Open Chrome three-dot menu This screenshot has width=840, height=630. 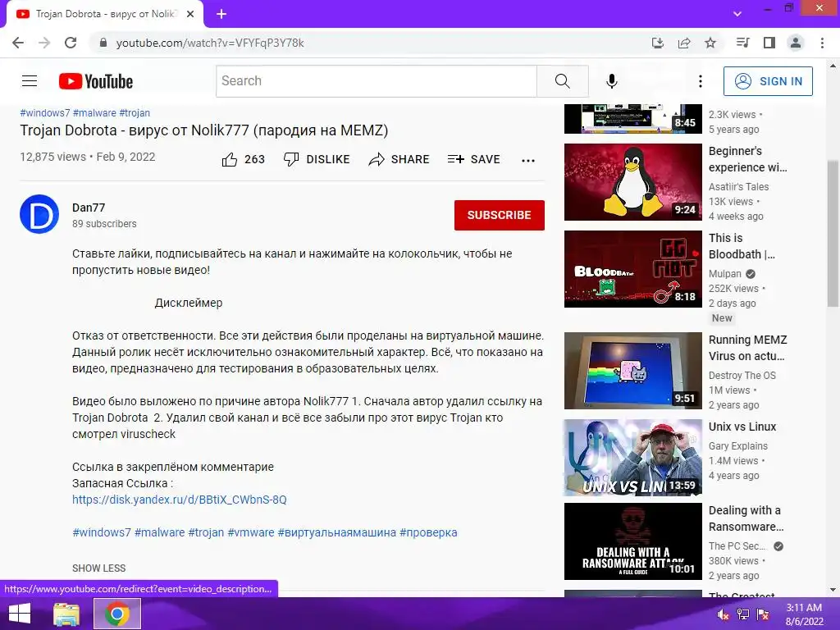[822, 43]
